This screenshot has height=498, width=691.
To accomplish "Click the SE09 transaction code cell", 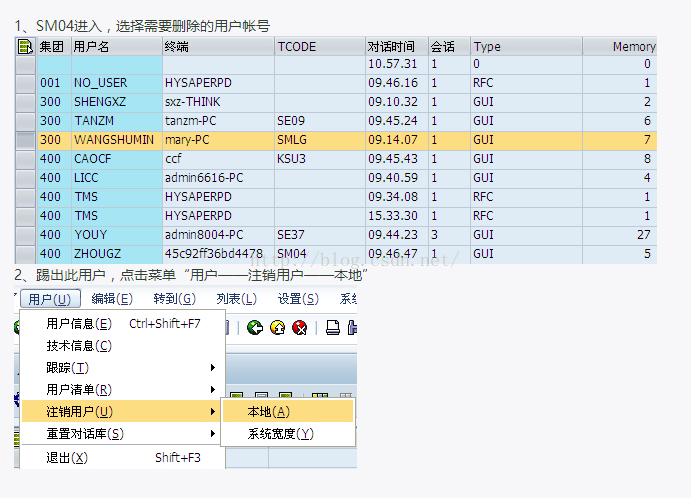I will (x=319, y=121).
